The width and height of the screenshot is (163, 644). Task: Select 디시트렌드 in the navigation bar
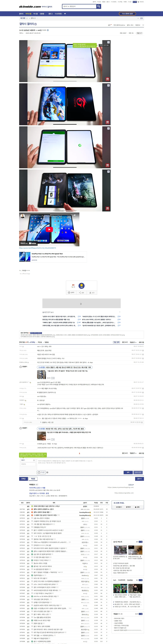pyautogui.click(x=58, y=14)
